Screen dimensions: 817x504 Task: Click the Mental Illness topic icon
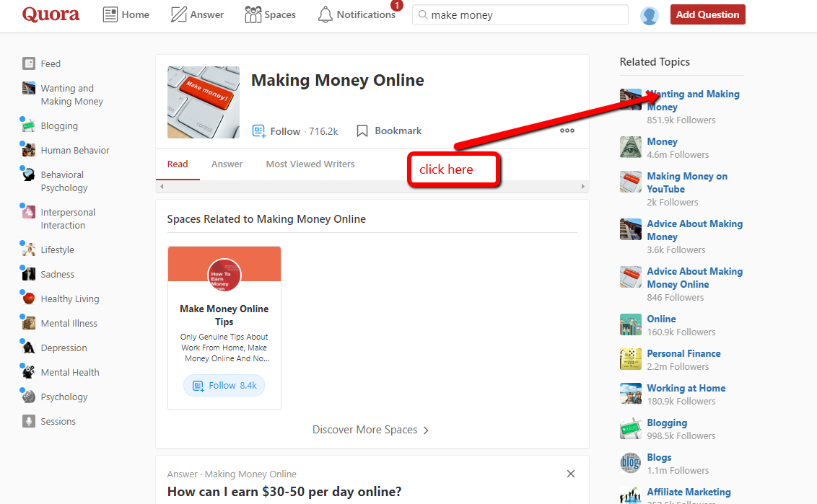29,323
